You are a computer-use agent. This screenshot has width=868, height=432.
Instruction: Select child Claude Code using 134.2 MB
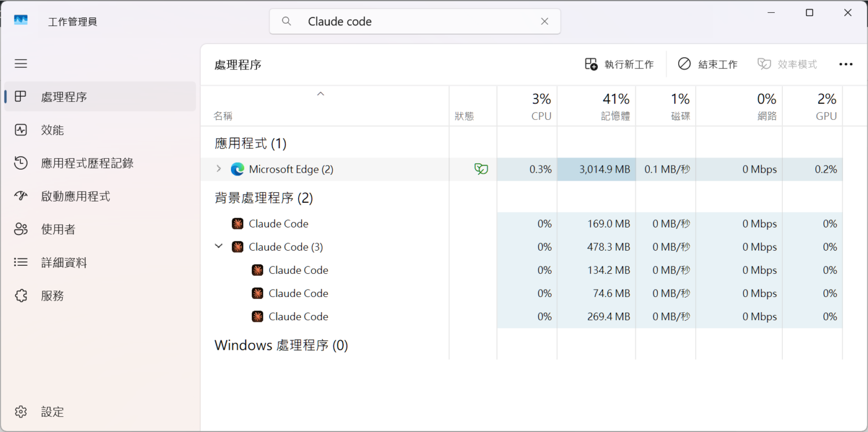(x=521, y=270)
